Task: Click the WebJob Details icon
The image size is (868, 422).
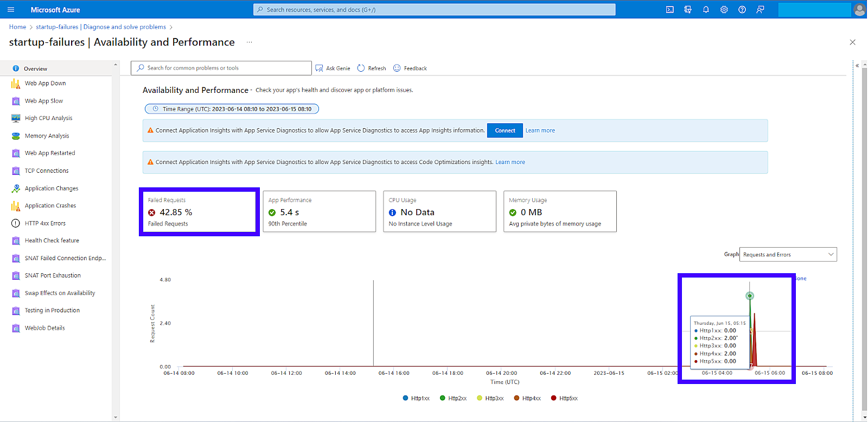Action: click(x=16, y=328)
